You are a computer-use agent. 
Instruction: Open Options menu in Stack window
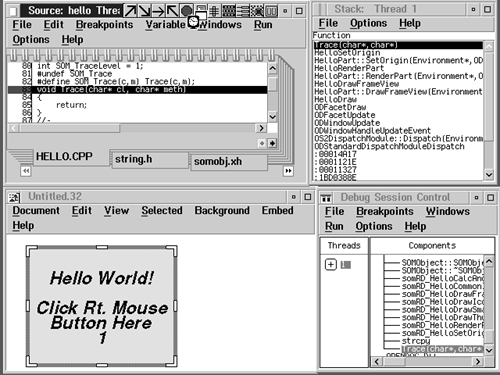click(368, 23)
